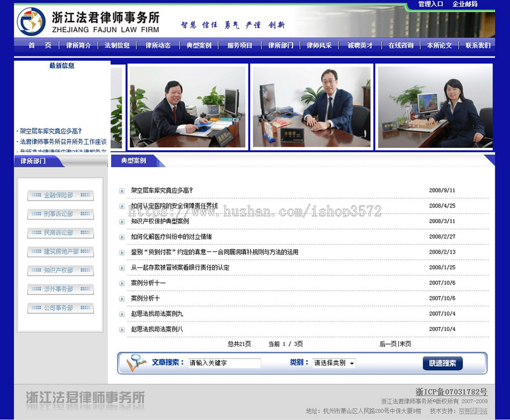Click the firm's globe logo icon
Viewport: 510px width, 420px height.
pyautogui.click(x=31, y=21)
